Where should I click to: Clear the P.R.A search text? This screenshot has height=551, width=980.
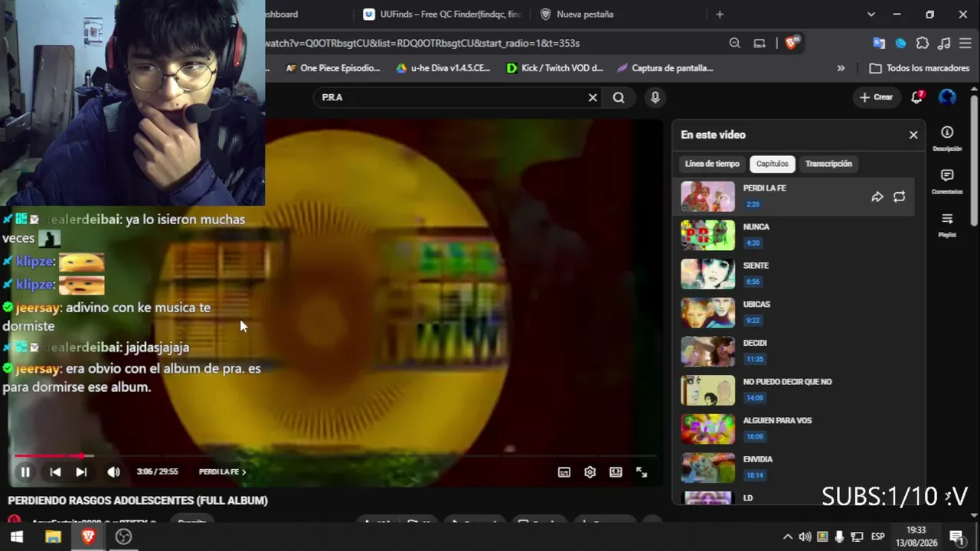click(x=593, y=97)
